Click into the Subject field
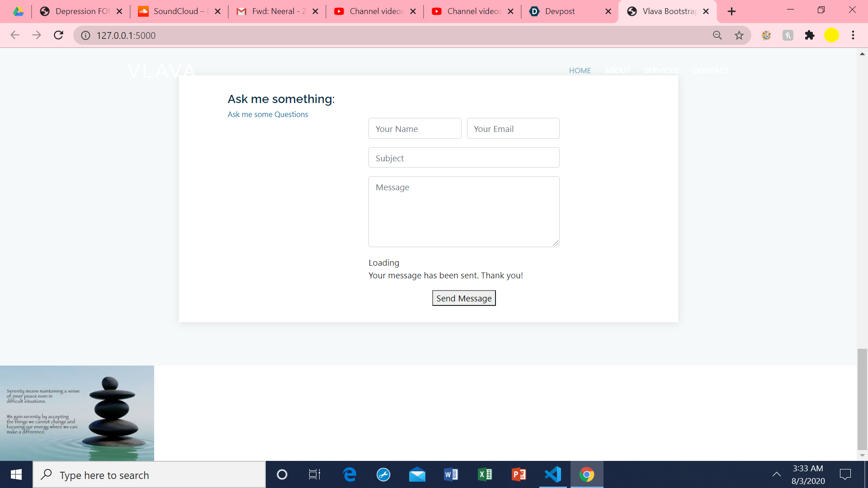Viewport: 868px width, 488px height. point(464,158)
